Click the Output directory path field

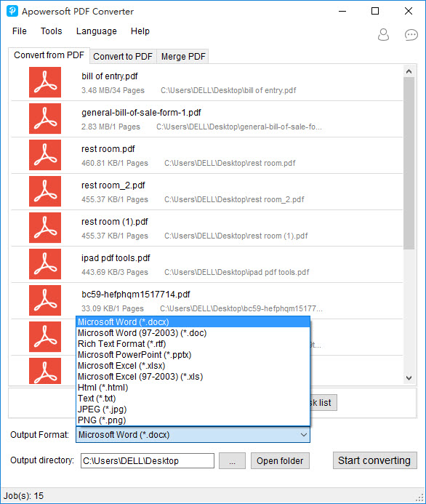[x=148, y=461]
